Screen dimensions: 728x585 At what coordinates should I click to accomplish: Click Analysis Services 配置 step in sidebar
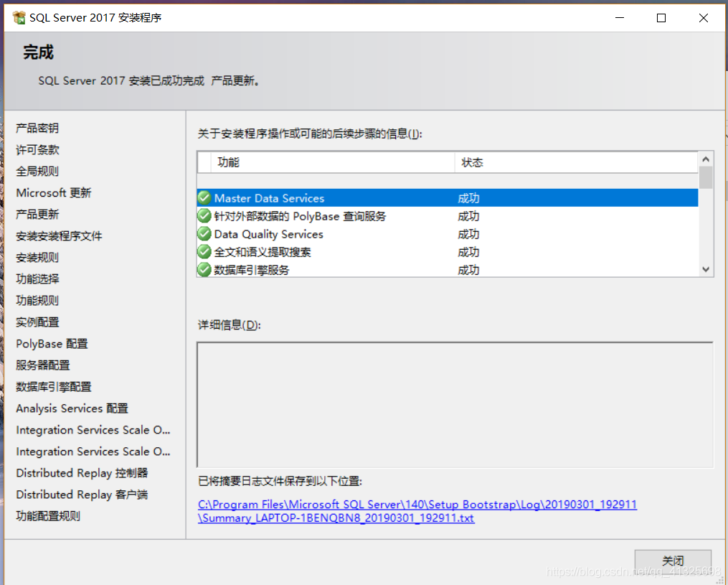click(x=72, y=408)
